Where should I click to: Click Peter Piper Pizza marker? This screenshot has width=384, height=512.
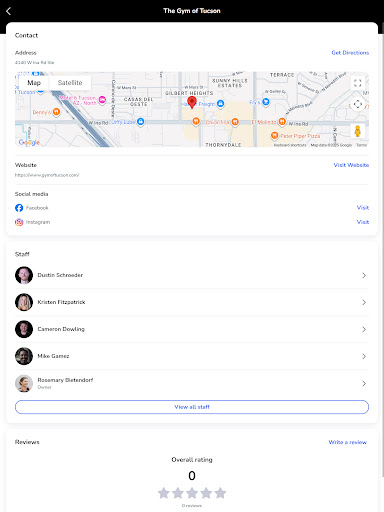pos(274,135)
